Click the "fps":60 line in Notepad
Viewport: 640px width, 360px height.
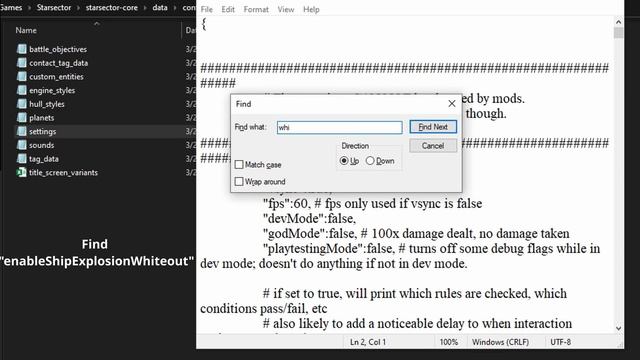372,203
